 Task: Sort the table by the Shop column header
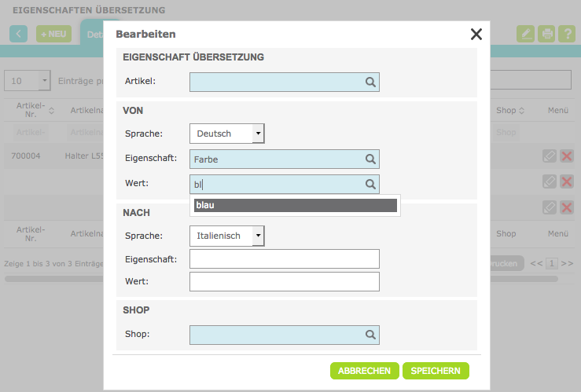click(510, 111)
